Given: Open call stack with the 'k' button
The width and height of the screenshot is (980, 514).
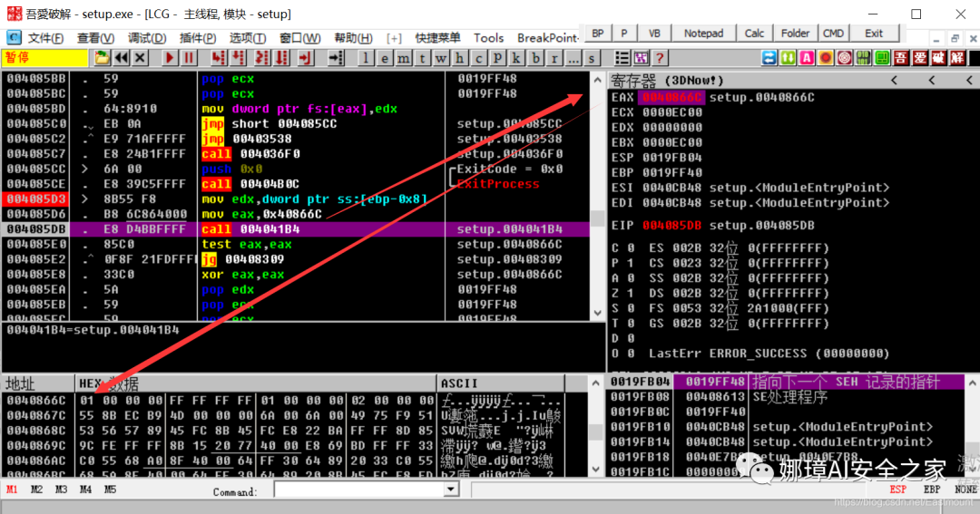Looking at the screenshot, I should point(516,58).
